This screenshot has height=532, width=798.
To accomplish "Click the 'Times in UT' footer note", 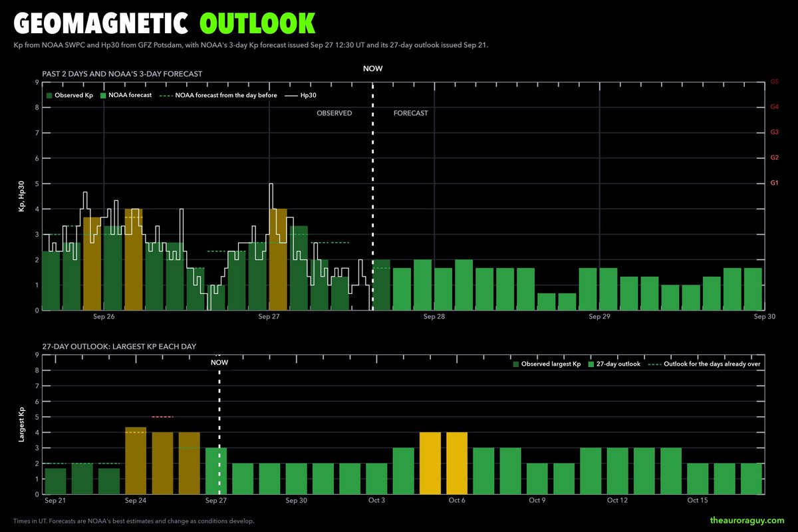I will tap(134, 521).
